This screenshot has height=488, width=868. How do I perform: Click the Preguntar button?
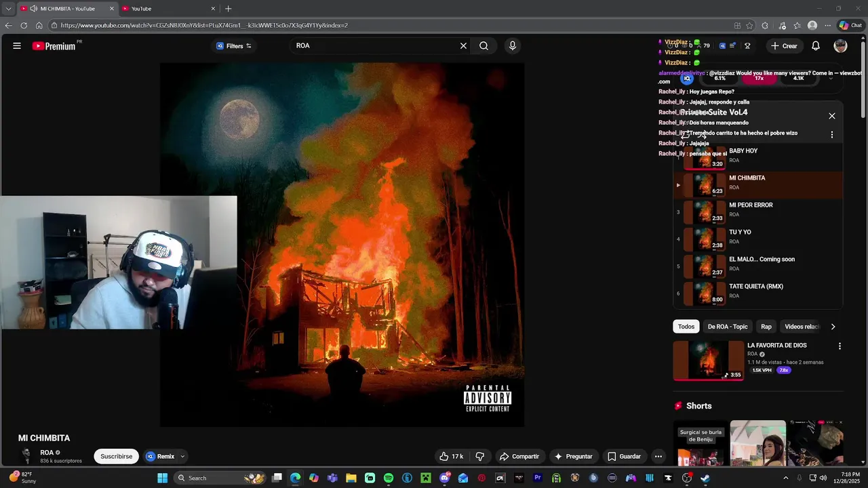pos(574,457)
